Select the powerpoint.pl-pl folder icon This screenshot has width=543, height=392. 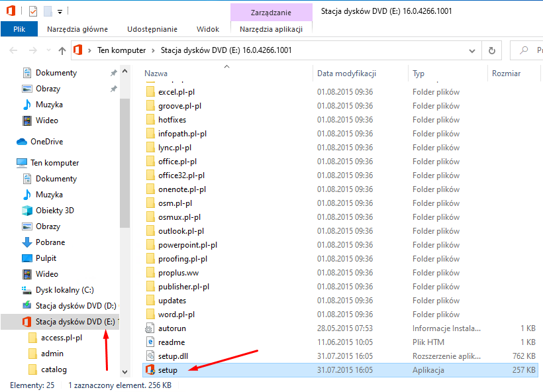[150, 245]
